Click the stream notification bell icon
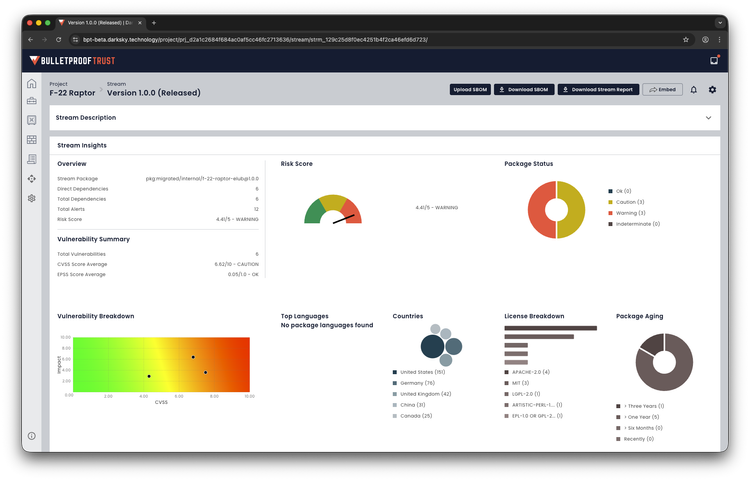The image size is (750, 481). [694, 89]
